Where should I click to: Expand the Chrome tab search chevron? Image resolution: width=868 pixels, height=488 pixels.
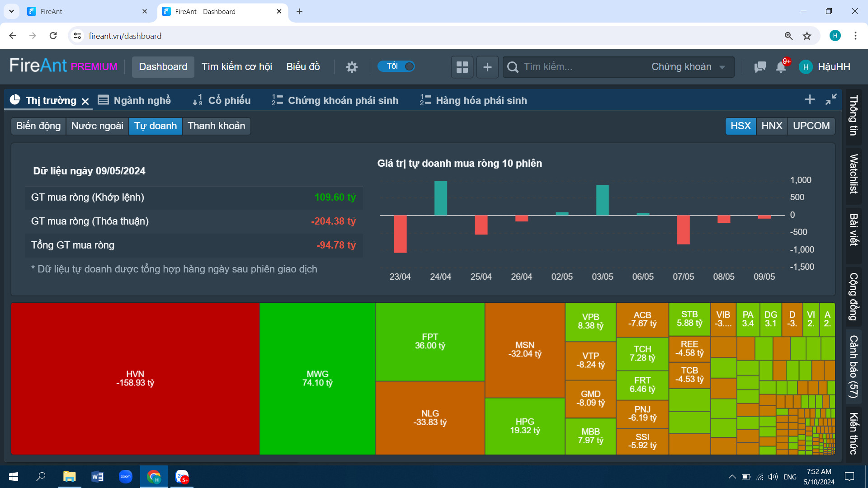pyautogui.click(x=11, y=11)
